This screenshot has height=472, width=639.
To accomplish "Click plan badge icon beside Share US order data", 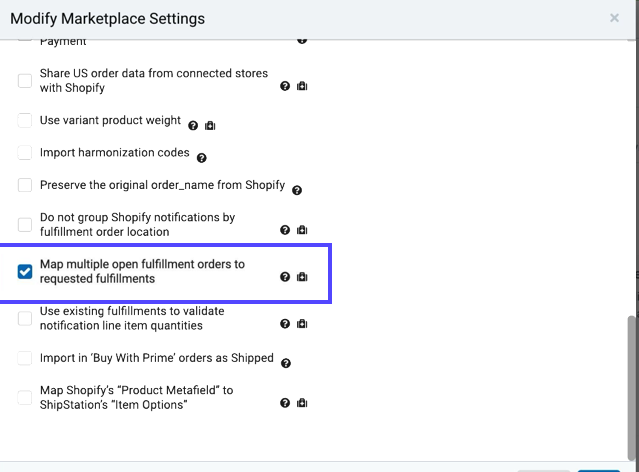I will 302,86.
